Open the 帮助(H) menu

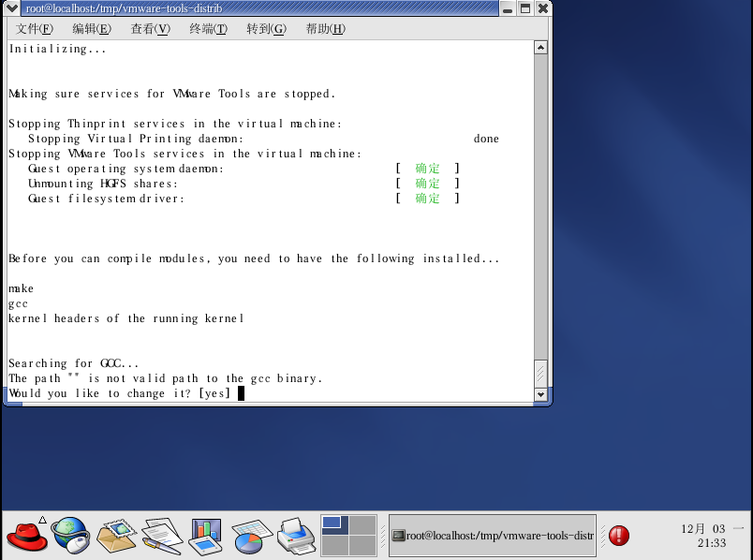[326, 29]
